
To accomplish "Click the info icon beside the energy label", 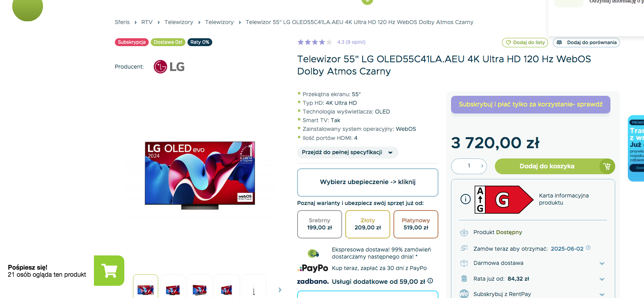I will click(466, 199).
